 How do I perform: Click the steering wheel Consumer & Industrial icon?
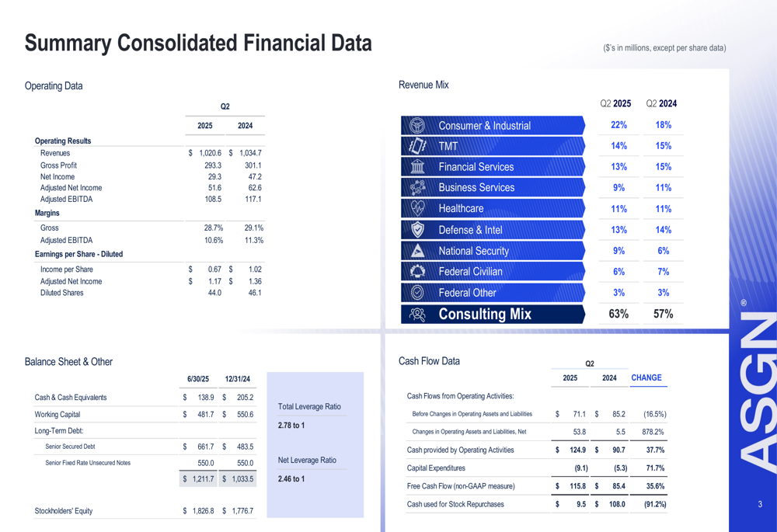417,125
